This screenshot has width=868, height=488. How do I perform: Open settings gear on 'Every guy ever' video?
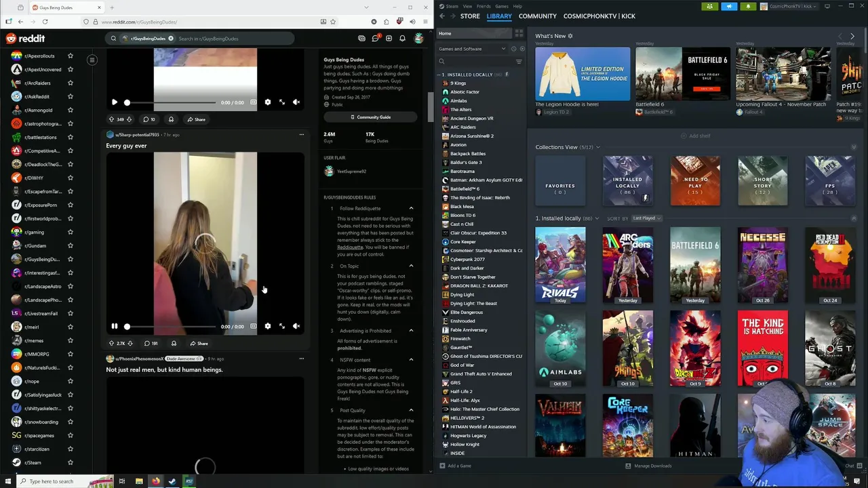pos(267,326)
